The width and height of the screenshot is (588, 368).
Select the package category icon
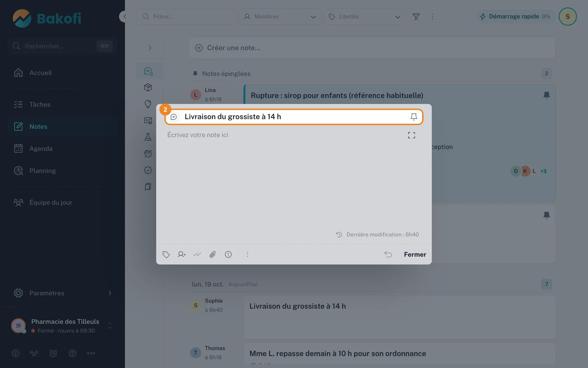click(x=148, y=87)
